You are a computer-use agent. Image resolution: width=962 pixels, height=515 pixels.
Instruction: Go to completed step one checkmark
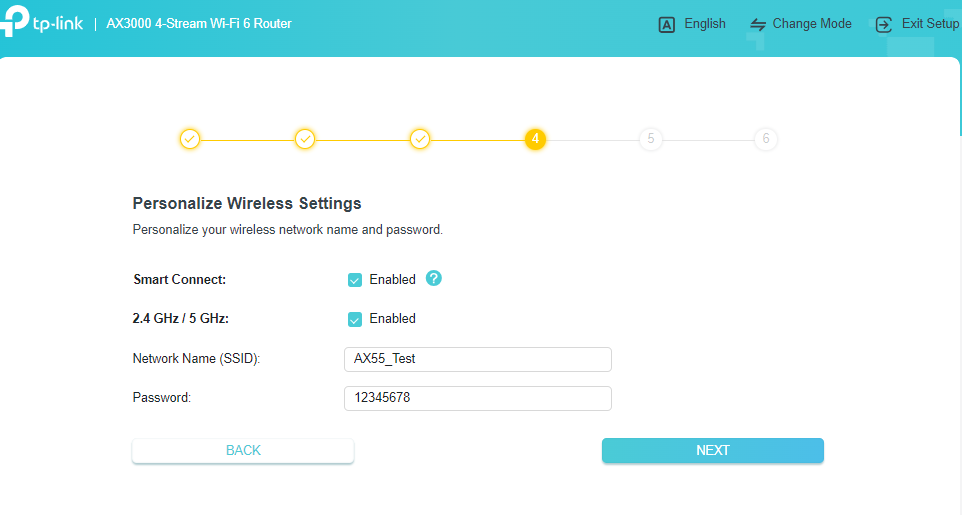(190, 139)
